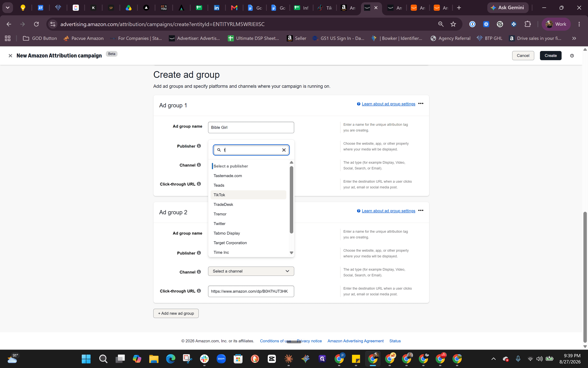Switch to the TikTok browser tab

click(x=325, y=8)
